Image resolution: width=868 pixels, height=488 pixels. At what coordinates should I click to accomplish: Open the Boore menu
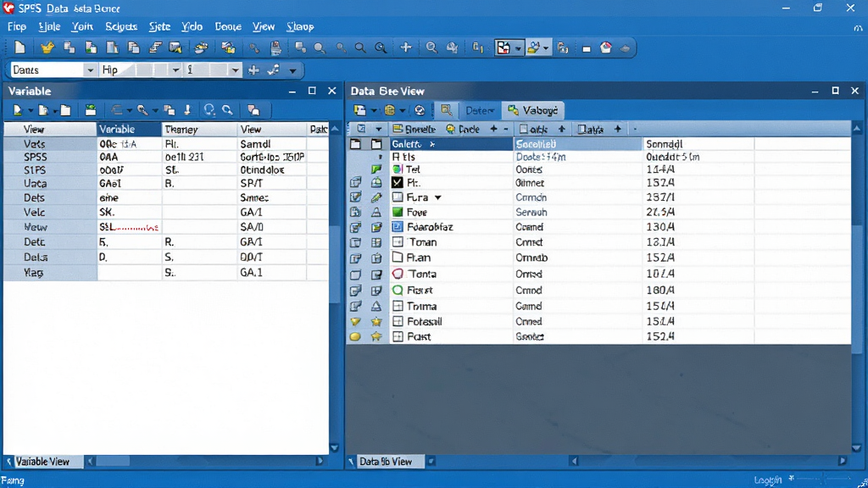[x=228, y=26]
